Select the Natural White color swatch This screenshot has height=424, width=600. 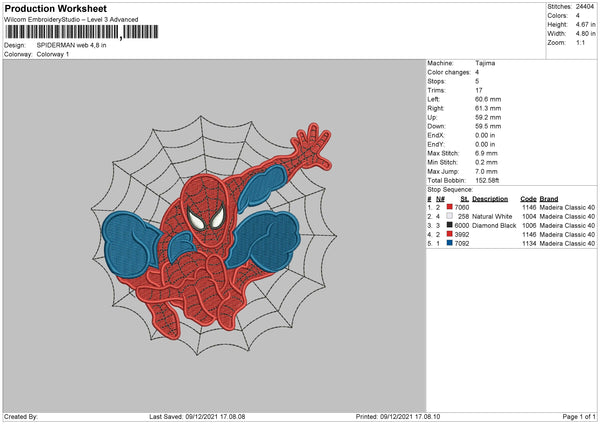coord(450,216)
